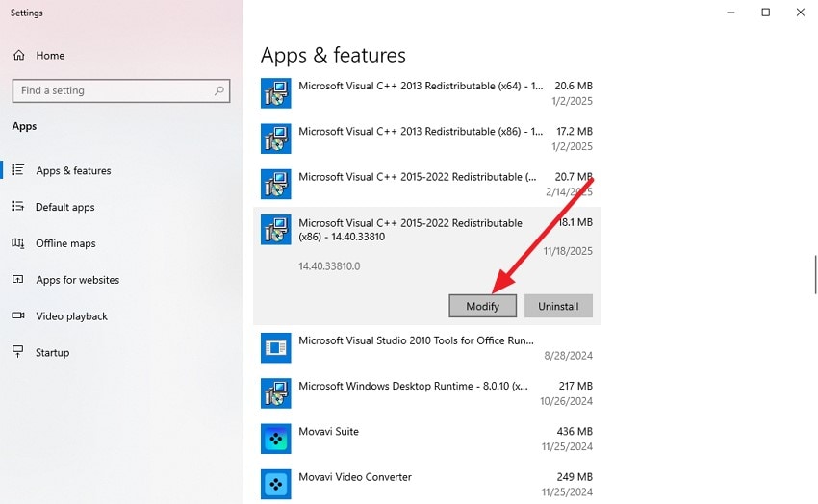Click the Default apps sidebar icon

[18, 207]
